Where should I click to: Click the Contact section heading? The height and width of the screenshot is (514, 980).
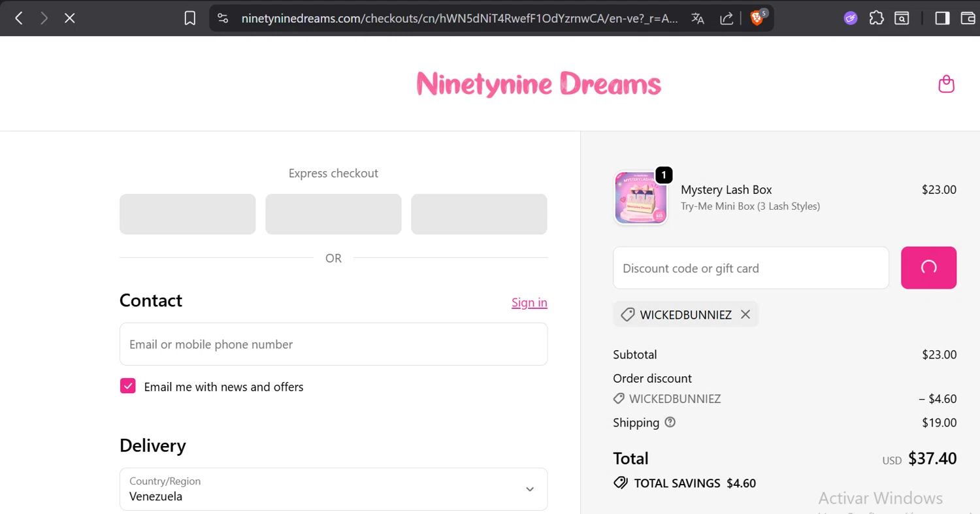pos(151,300)
